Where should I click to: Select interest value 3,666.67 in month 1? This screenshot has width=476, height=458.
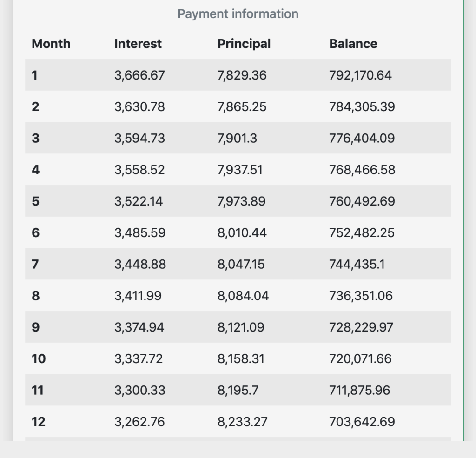click(x=139, y=75)
